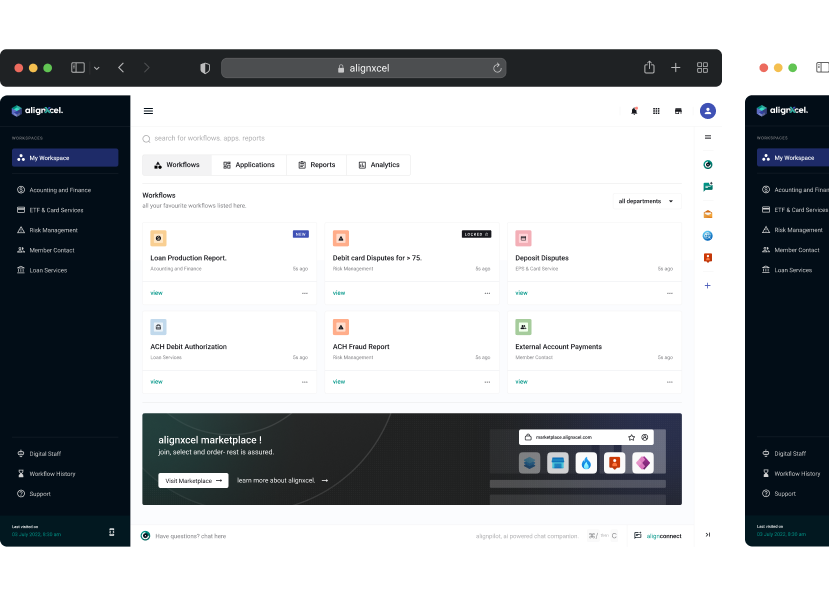Image resolution: width=829 pixels, height=596 pixels.
Task: Open more options on Loan Production Report card
Action: [305, 293]
